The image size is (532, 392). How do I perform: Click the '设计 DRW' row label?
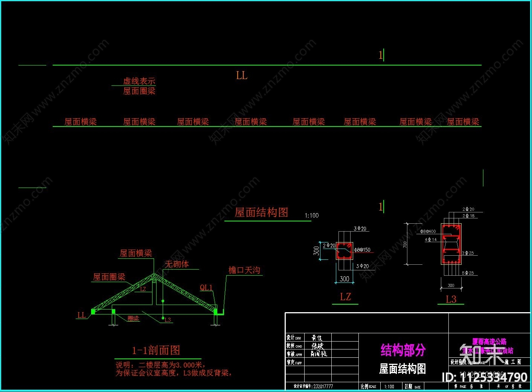294,338
